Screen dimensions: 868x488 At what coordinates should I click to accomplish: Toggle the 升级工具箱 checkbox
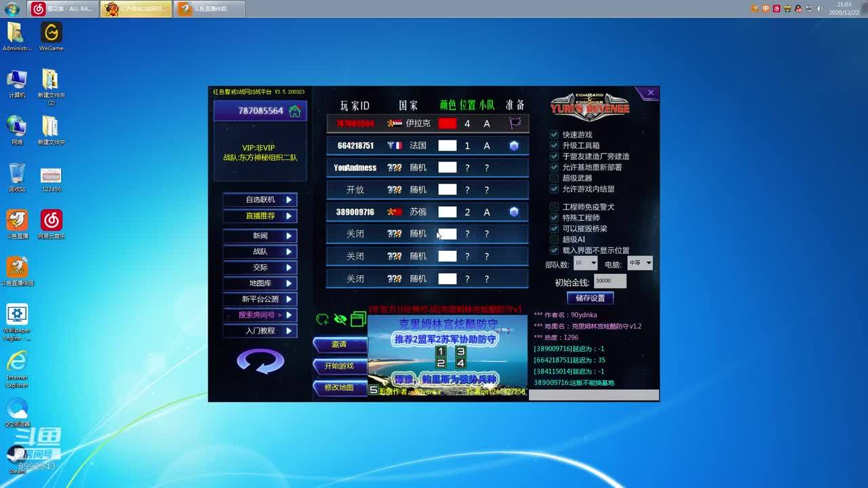click(554, 146)
